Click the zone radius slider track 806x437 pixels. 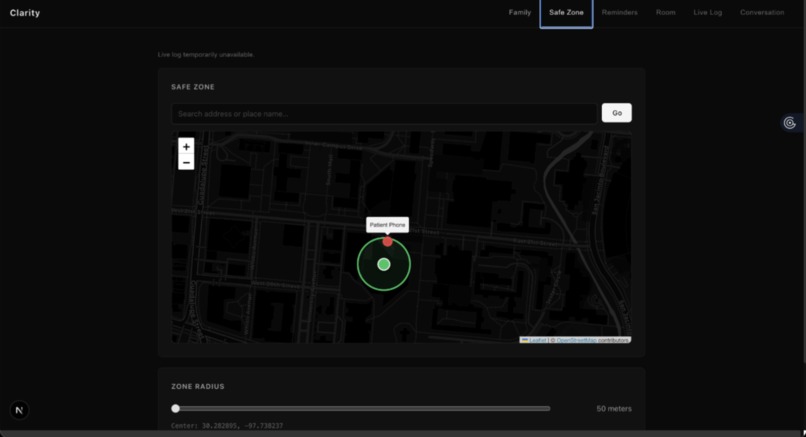pyautogui.click(x=361, y=408)
